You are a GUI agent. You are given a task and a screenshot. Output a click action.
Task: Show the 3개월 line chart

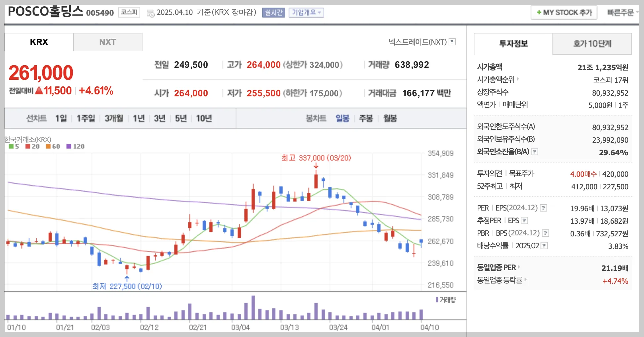[114, 119]
